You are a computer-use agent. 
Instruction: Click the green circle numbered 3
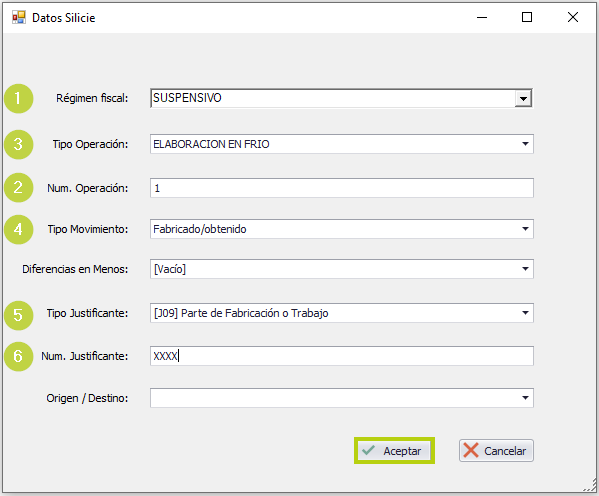pos(18,144)
